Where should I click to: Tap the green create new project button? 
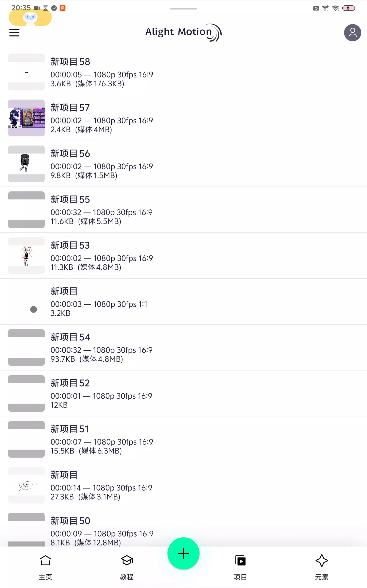(x=183, y=553)
